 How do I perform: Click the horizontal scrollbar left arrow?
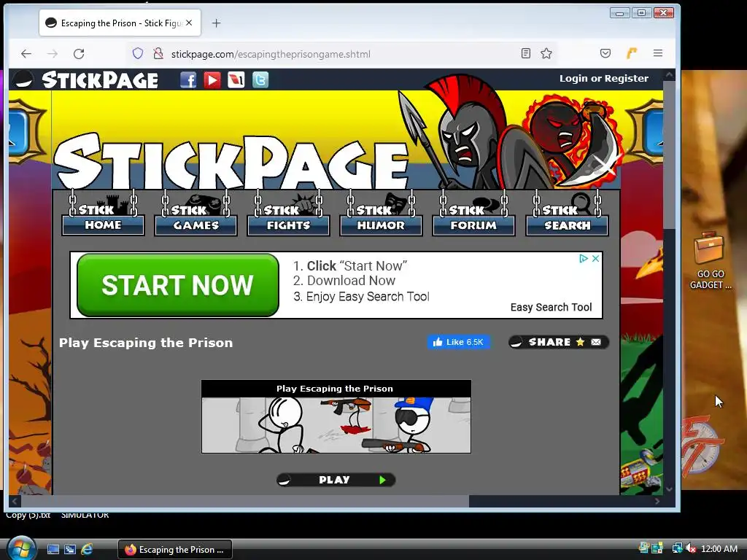pyautogui.click(x=15, y=501)
